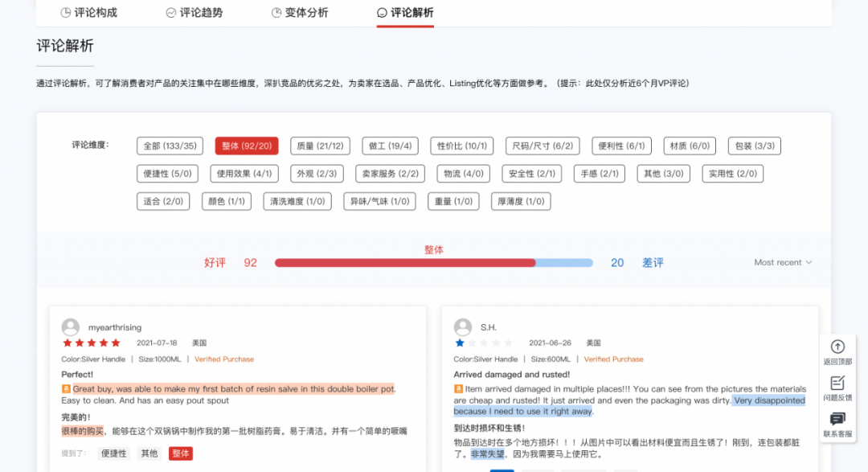Select the 质量 (21/12) dimension filter
Viewport: 868px width, 472px height.
click(321, 146)
